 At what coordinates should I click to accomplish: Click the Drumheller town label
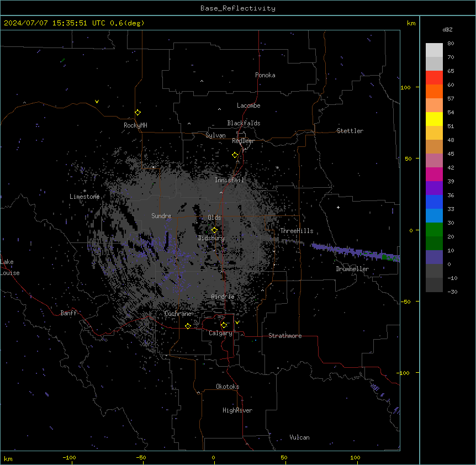352,269
